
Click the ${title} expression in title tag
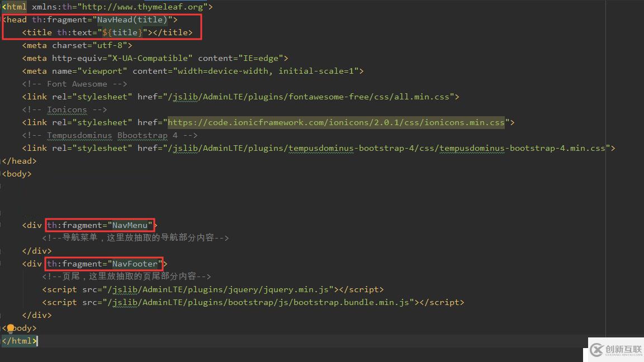point(122,32)
